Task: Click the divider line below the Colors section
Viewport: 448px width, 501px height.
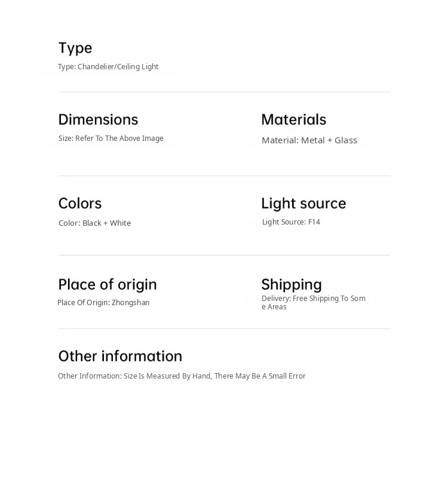Action: coord(224,255)
